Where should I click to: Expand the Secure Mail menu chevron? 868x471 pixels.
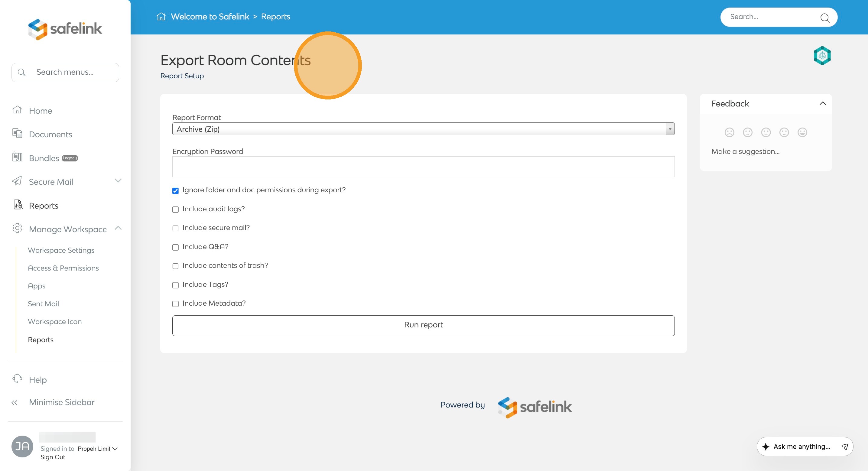point(118,180)
